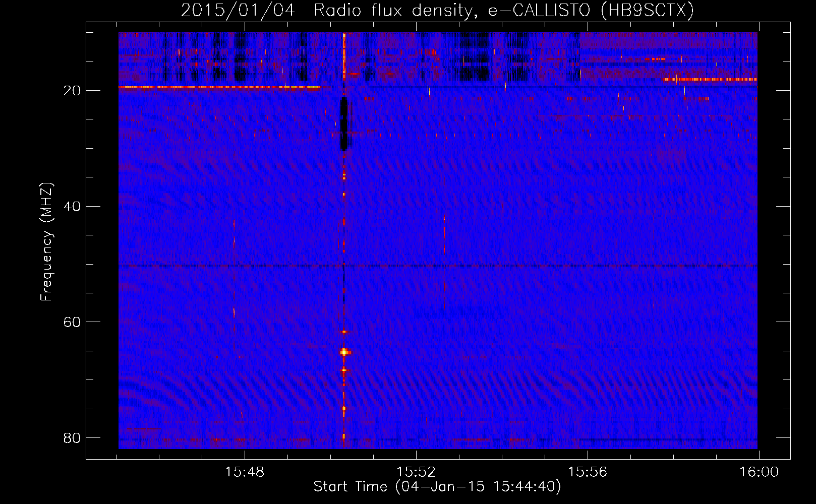The width and height of the screenshot is (816, 504).
Task: Click the bright yellow burst spot near 65 MHz
Action: (x=344, y=352)
